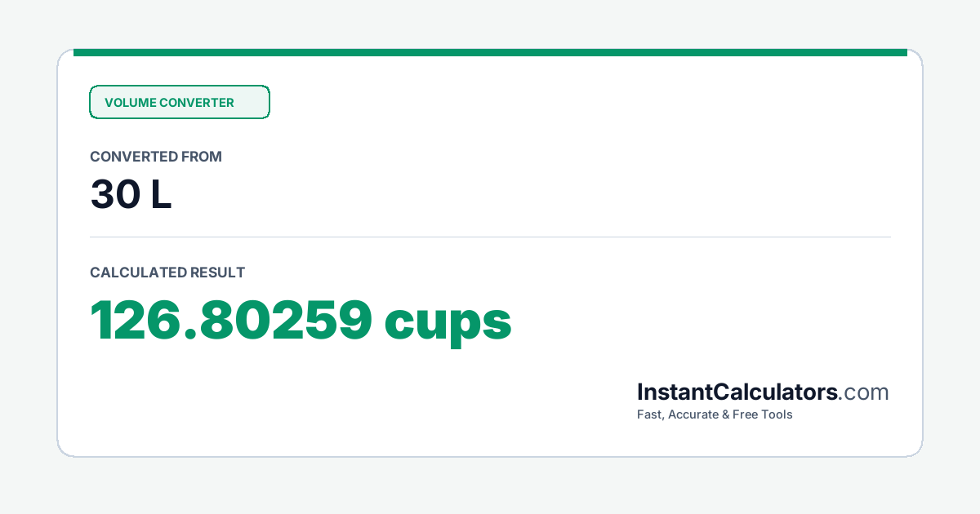Open the InstantCalculators brand name

pyautogui.click(x=737, y=392)
